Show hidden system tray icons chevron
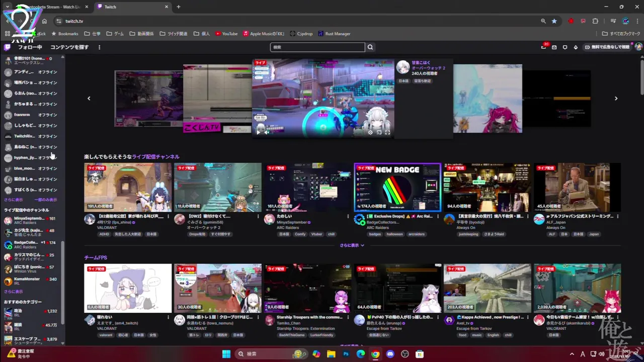644x362 pixels. pyautogui.click(x=572, y=354)
